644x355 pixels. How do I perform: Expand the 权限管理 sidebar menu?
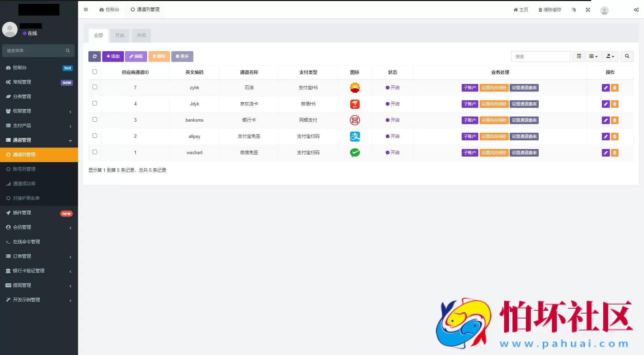[x=39, y=111]
